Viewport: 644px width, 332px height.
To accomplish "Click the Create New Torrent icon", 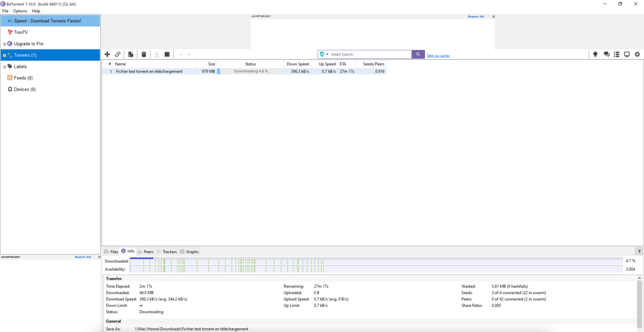I will [131, 54].
